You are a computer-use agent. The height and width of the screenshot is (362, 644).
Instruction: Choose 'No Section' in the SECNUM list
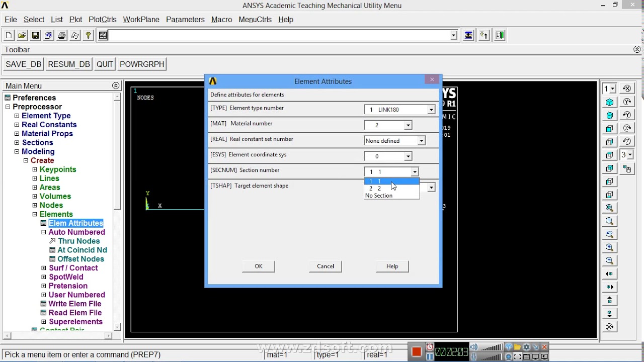coord(391,196)
